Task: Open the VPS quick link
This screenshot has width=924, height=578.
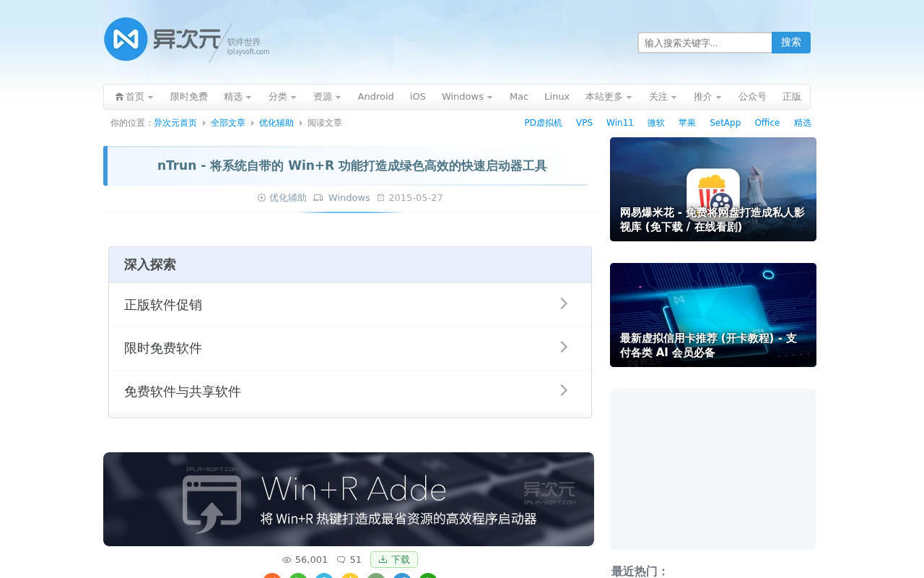Action: (585, 123)
